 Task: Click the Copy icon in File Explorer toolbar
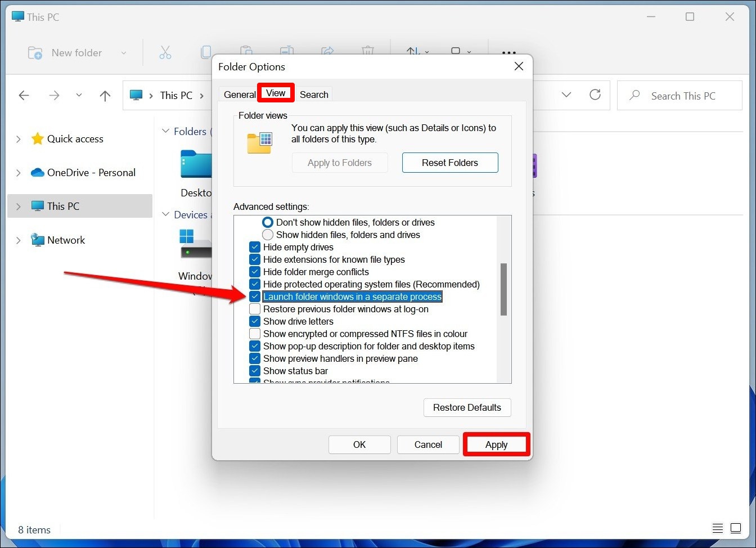[206, 53]
